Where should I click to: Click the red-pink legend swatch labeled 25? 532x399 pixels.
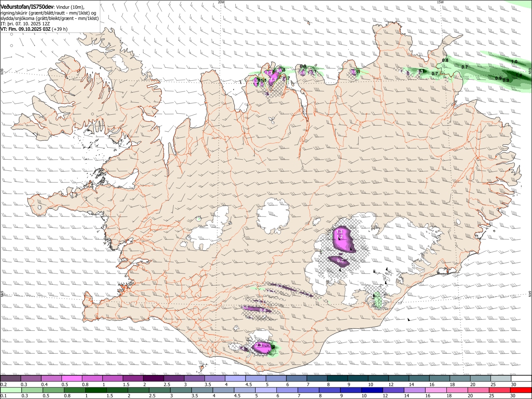point(500,390)
